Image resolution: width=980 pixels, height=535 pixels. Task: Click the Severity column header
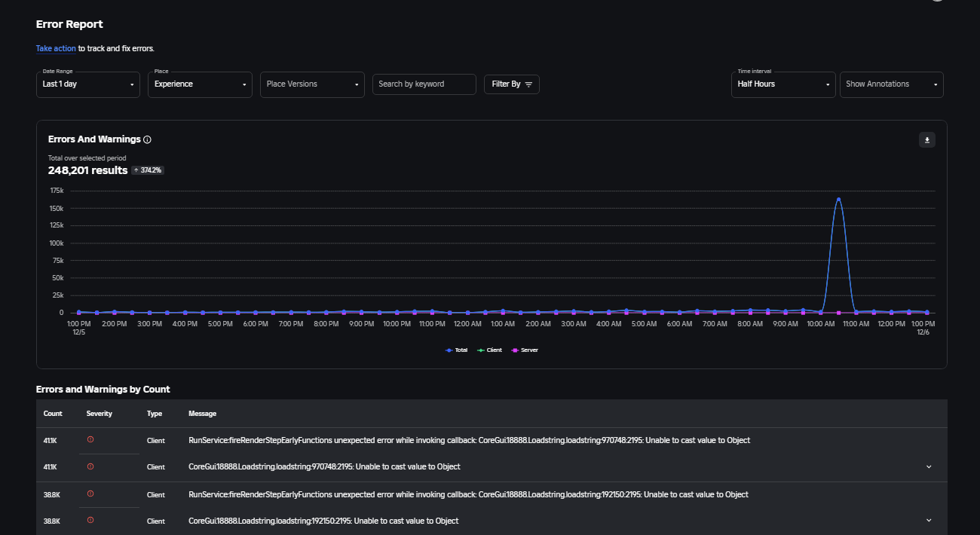coord(99,414)
